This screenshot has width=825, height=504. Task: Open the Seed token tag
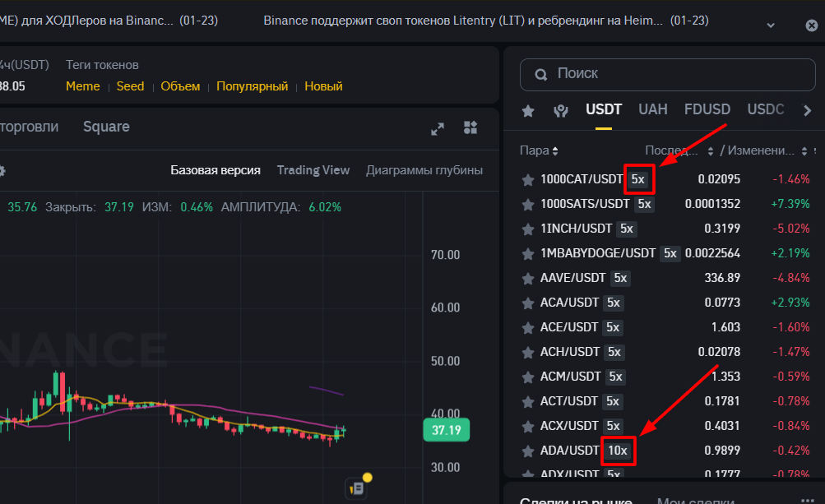coord(130,86)
